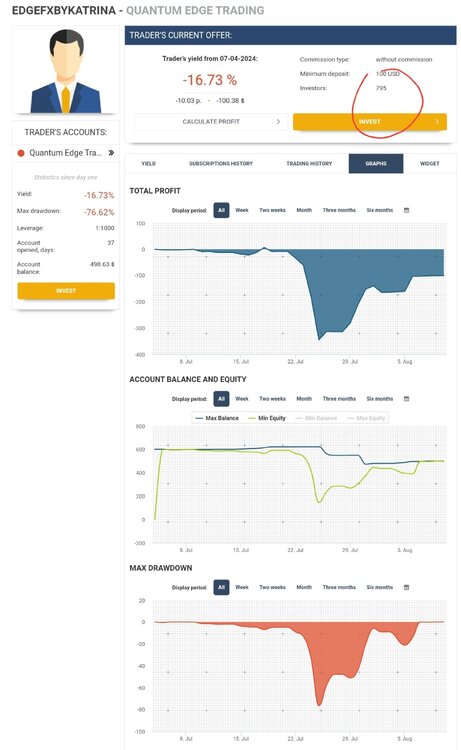Open the Quantum Edge Tra... account row

pos(66,153)
